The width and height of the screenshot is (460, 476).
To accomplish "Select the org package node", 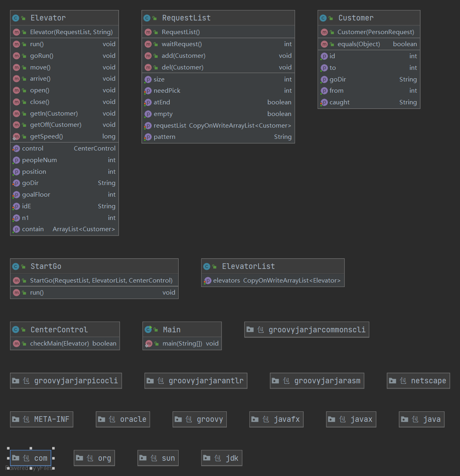I will pos(94,458).
